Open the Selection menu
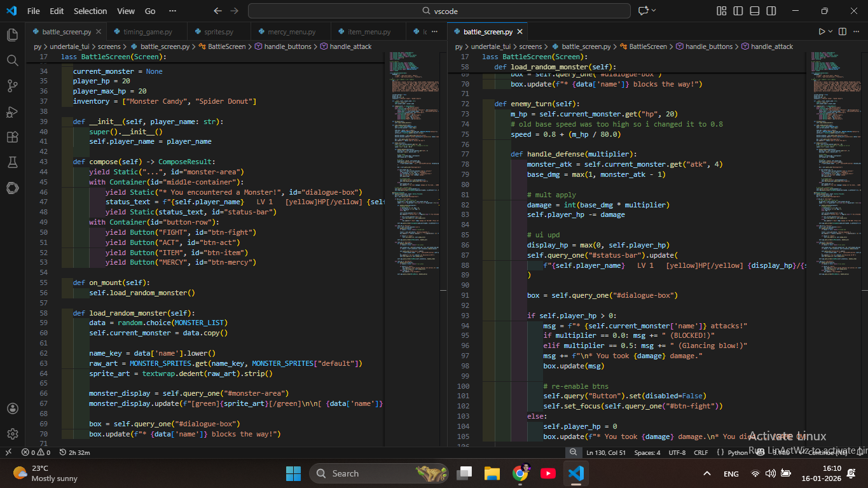 tap(90, 11)
